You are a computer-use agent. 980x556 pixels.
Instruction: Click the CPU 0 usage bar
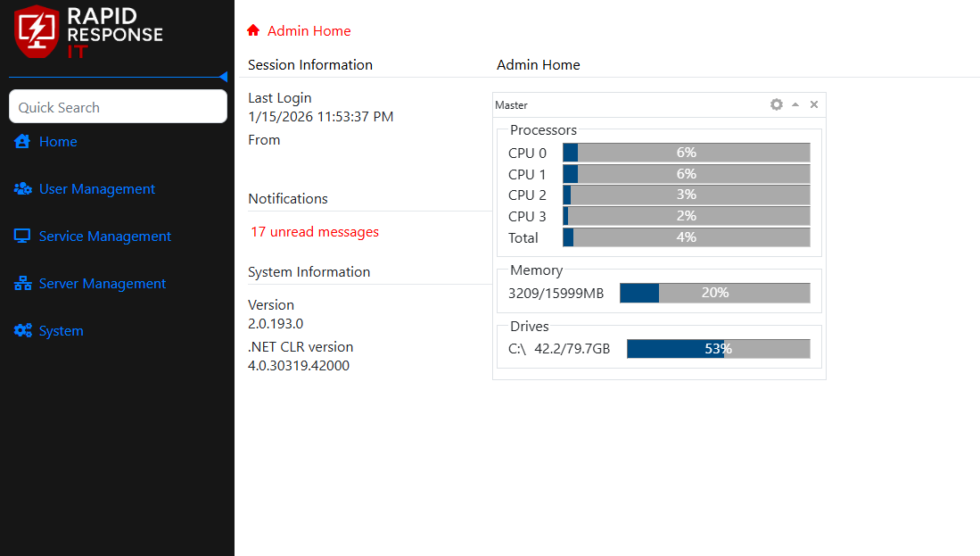click(686, 153)
